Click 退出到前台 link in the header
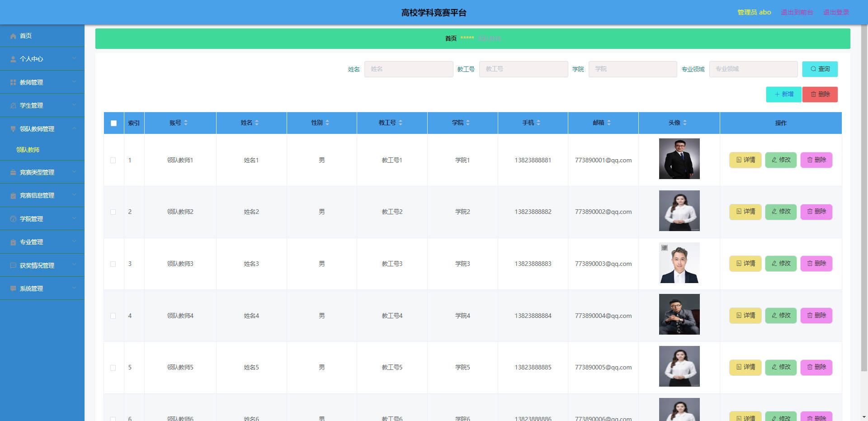Screen dimensions: 868x421 797,12
